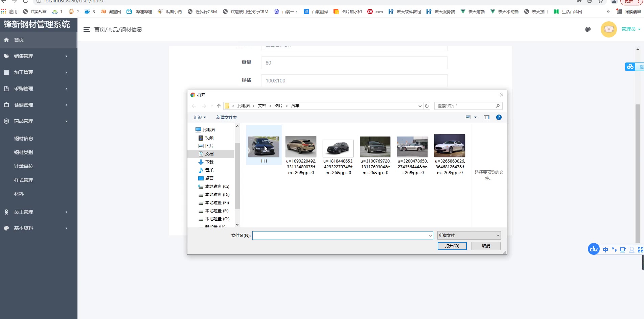Click the 规格 input field
The image size is (644, 319).
pyautogui.click(x=354, y=81)
